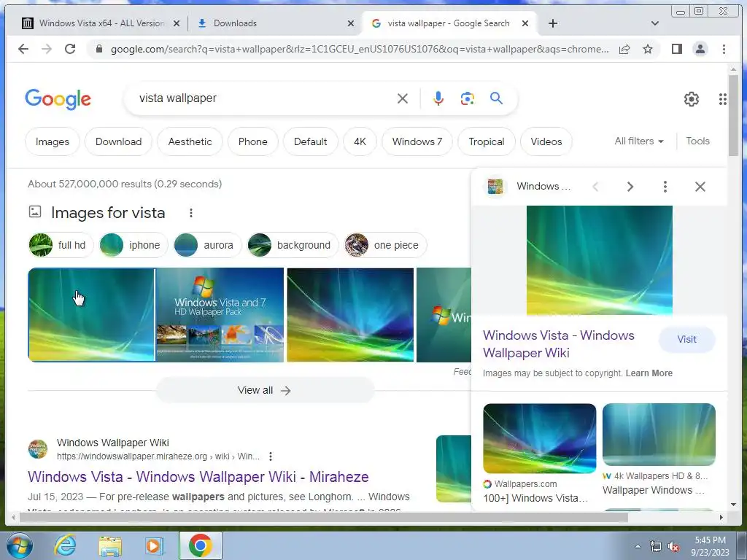
Task: Open site information padlock icon
Action: [98, 49]
